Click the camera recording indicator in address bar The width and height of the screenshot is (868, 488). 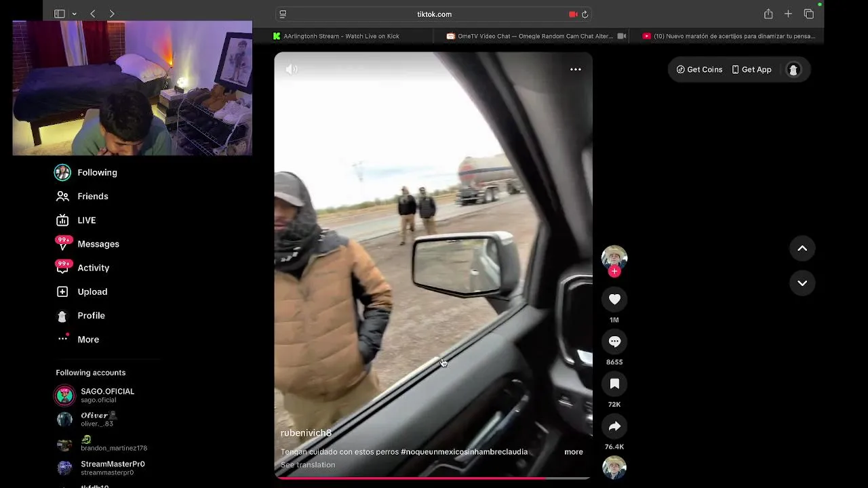tap(573, 14)
